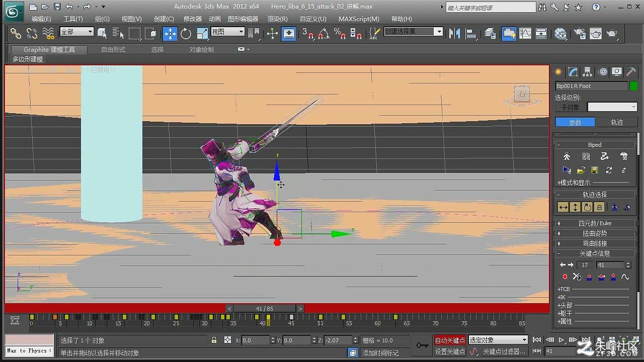
Task: Open the Layer Manager
Action: pyautogui.click(x=490, y=33)
